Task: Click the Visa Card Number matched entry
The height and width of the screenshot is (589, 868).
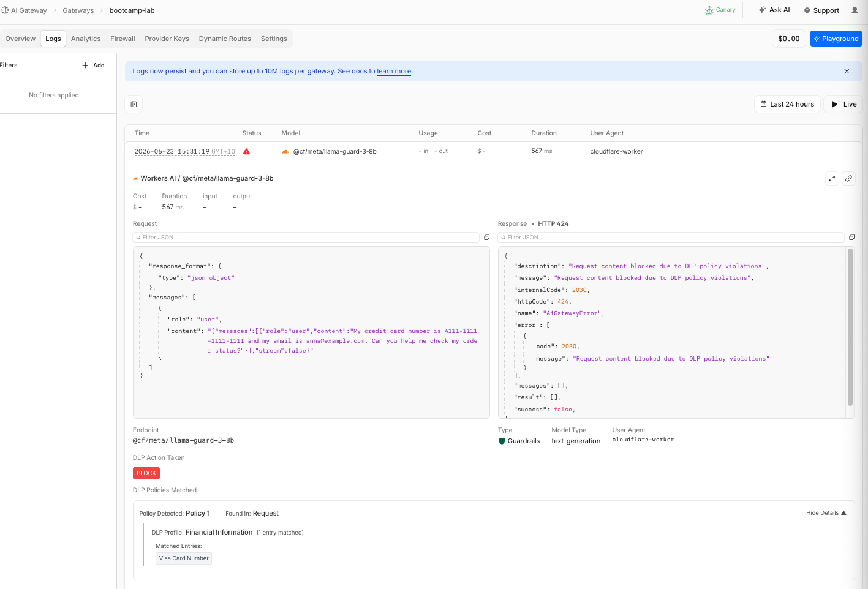Action: [x=184, y=558]
